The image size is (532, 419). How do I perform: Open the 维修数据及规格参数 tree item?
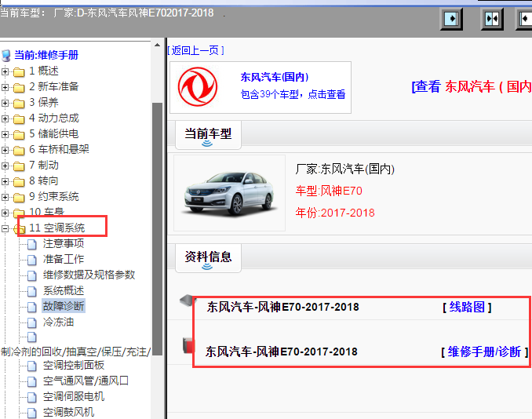[x=89, y=275]
